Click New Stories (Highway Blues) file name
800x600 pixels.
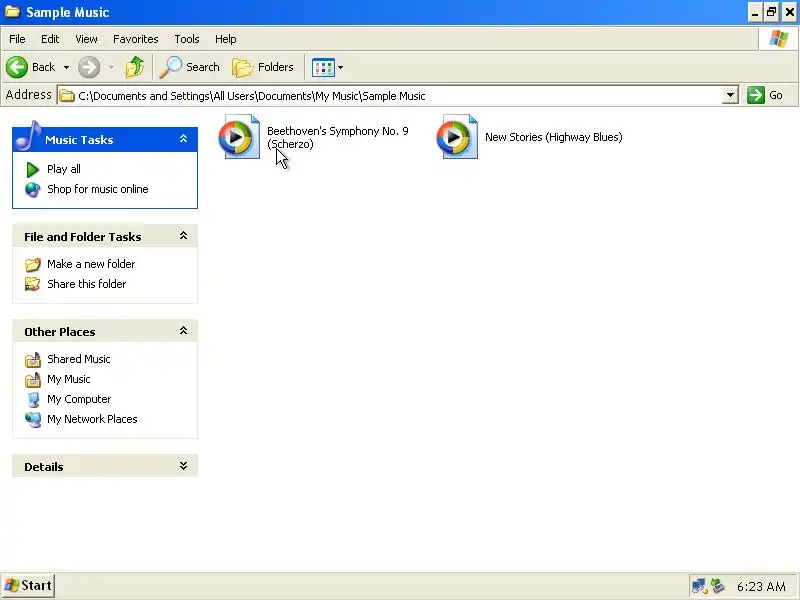(554, 137)
